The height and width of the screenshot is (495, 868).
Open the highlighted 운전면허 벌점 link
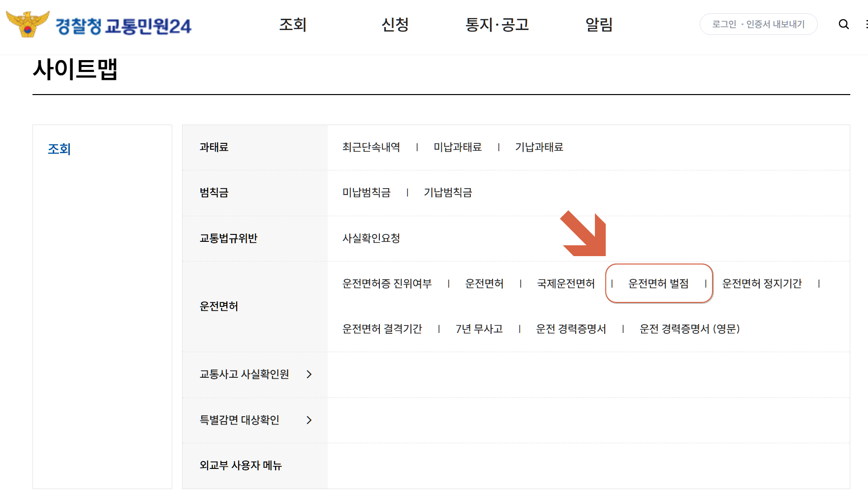658,283
